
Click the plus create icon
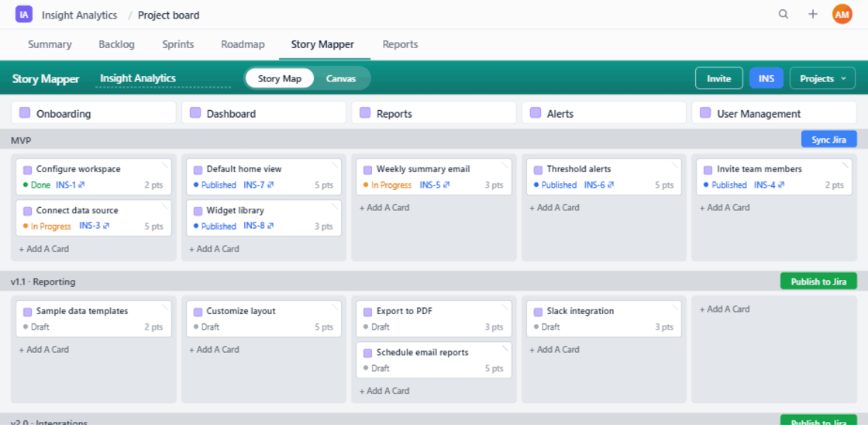(813, 15)
